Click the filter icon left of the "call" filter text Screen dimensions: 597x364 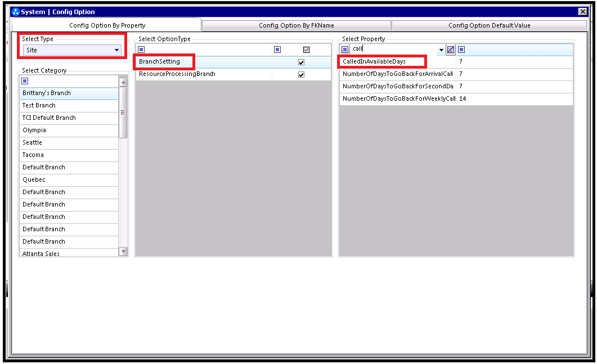click(345, 50)
